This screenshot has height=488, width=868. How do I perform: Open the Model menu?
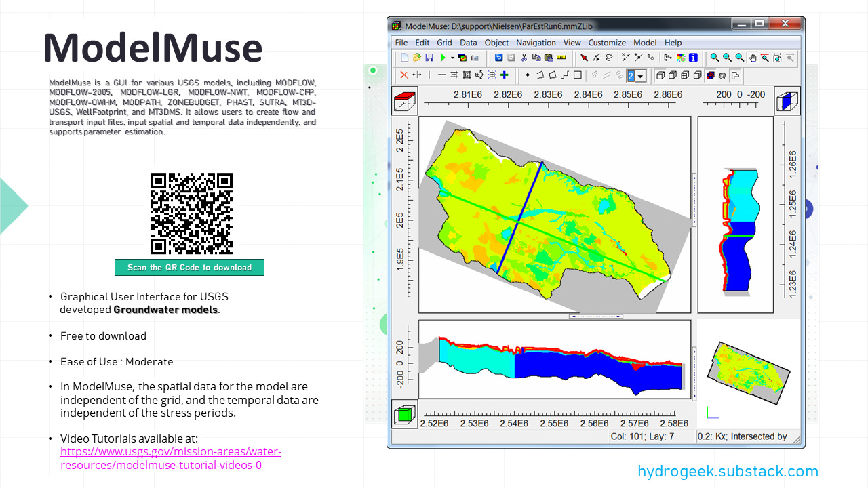click(645, 43)
